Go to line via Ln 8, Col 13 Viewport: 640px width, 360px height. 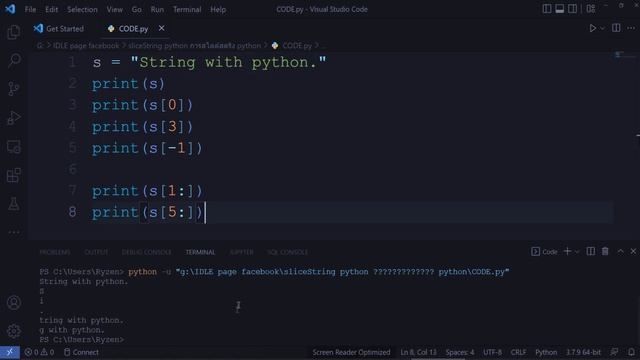pos(418,352)
